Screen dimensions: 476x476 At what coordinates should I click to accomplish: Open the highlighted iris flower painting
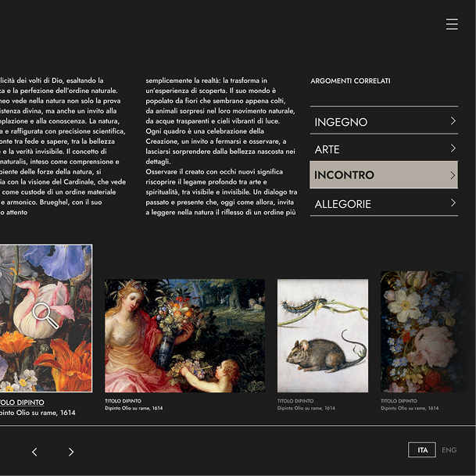point(46,318)
